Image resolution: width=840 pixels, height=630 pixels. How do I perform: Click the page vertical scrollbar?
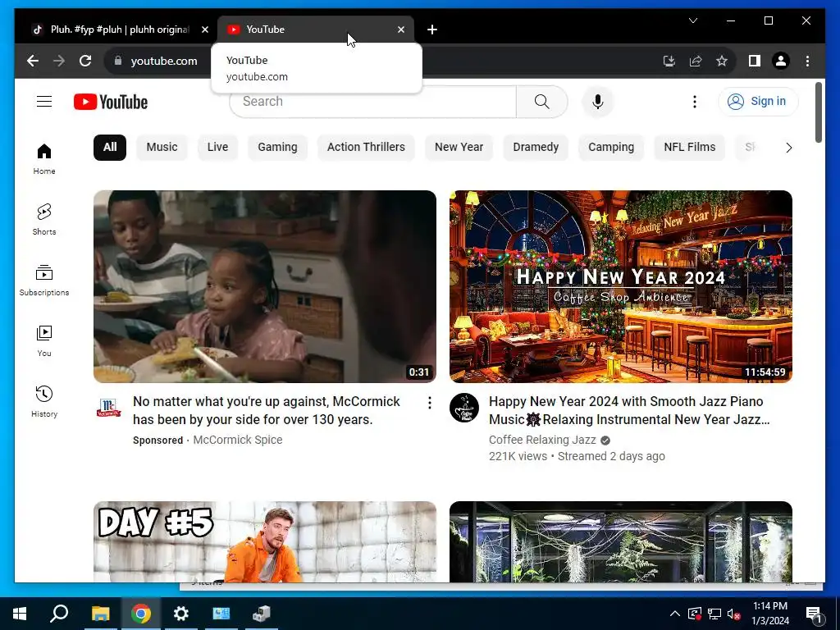[x=818, y=112]
